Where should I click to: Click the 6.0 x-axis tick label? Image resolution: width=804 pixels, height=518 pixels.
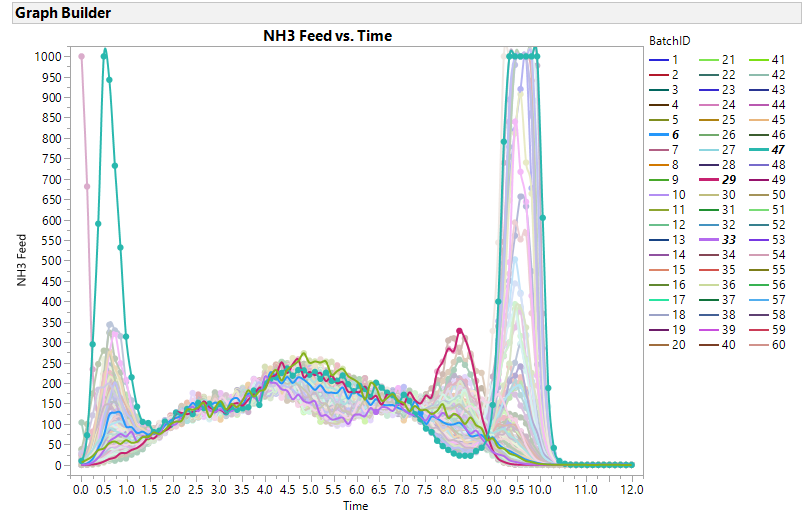point(357,490)
